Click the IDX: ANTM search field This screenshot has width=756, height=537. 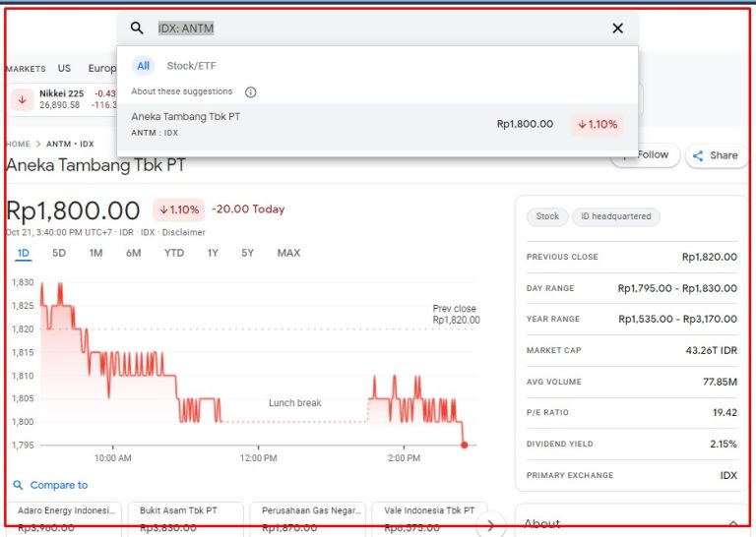click(x=376, y=29)
